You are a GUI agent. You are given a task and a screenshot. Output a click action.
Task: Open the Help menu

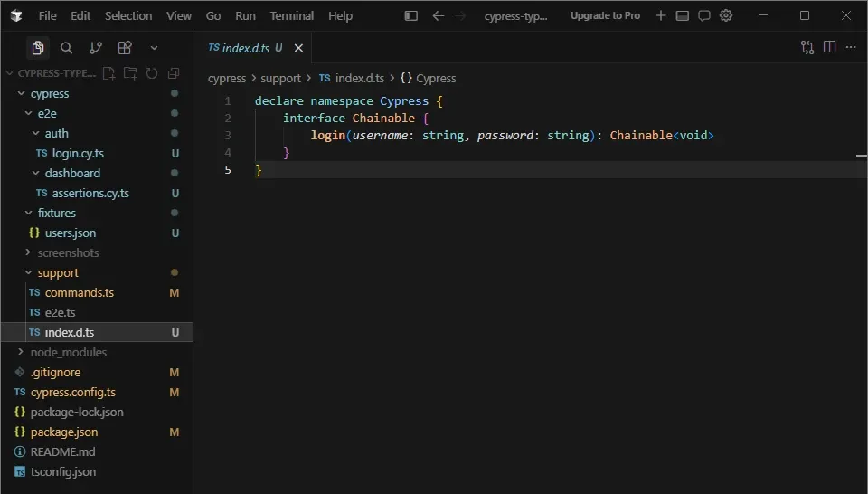(x=340, y=16)
